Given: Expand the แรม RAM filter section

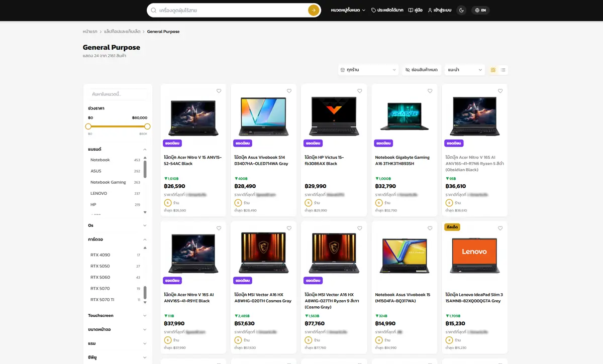Looking at the screenshot, I should (118, 343).
